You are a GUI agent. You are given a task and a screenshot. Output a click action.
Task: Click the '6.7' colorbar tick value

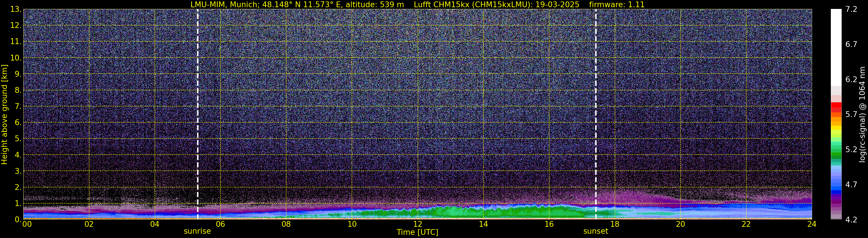851,44
